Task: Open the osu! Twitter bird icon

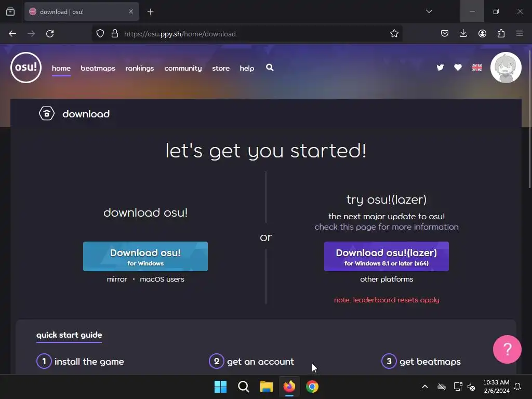Action: [440, 68]
